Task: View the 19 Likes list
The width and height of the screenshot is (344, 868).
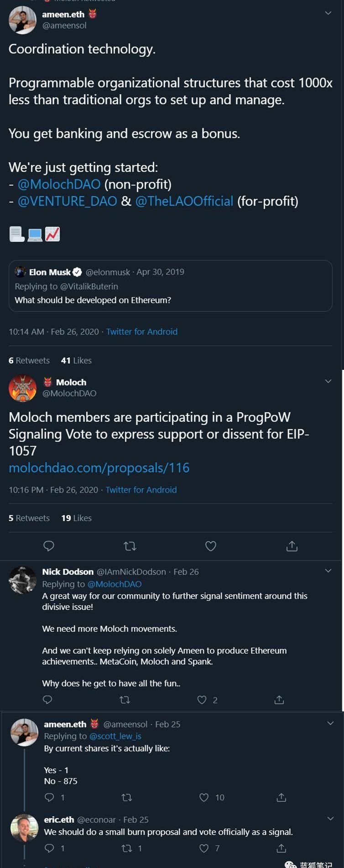Action: coord(76,518)
